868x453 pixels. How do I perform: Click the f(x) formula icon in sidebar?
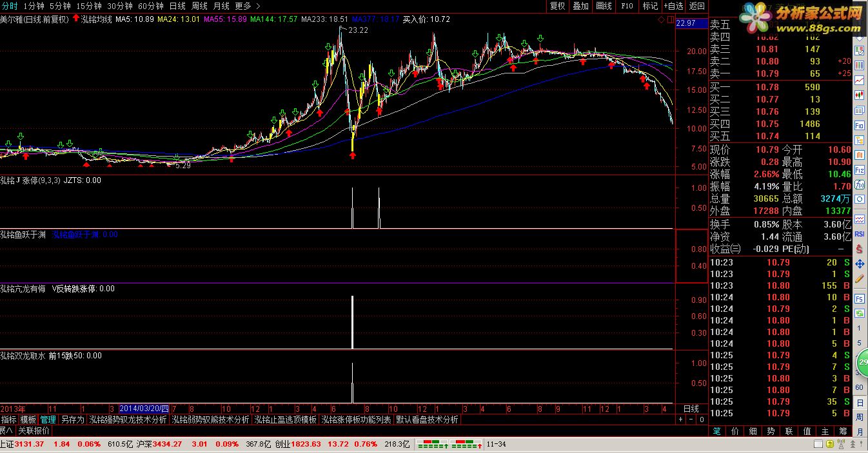pos(859,184)
